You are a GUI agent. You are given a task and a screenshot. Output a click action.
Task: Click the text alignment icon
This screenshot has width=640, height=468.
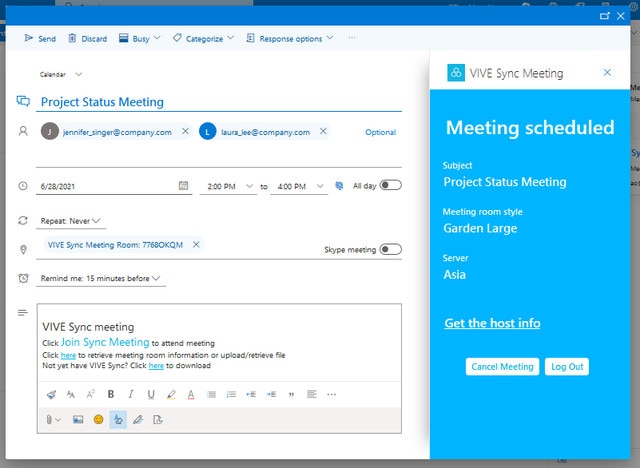pyautogui.click(x=311, y=394)
